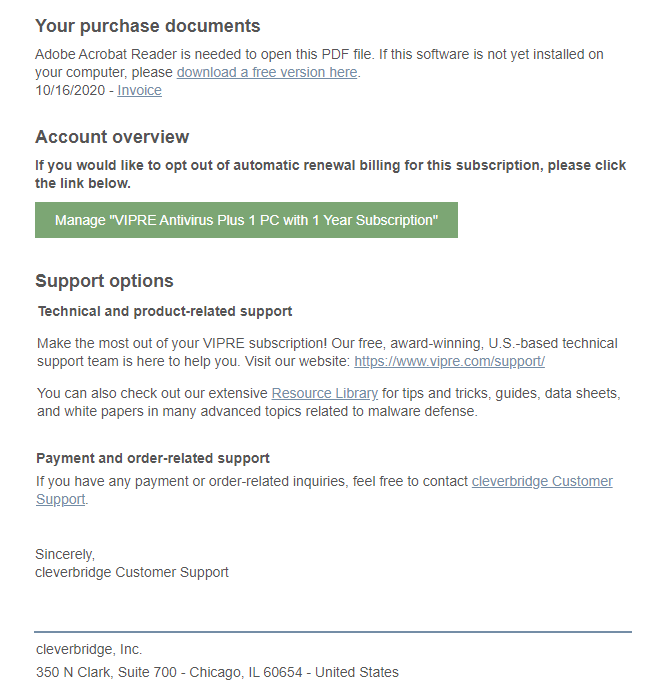The height and width of the screenshot is (690, 666).
Task: Click the 10/16/2020 date text
Action: [x=70, y=90]
